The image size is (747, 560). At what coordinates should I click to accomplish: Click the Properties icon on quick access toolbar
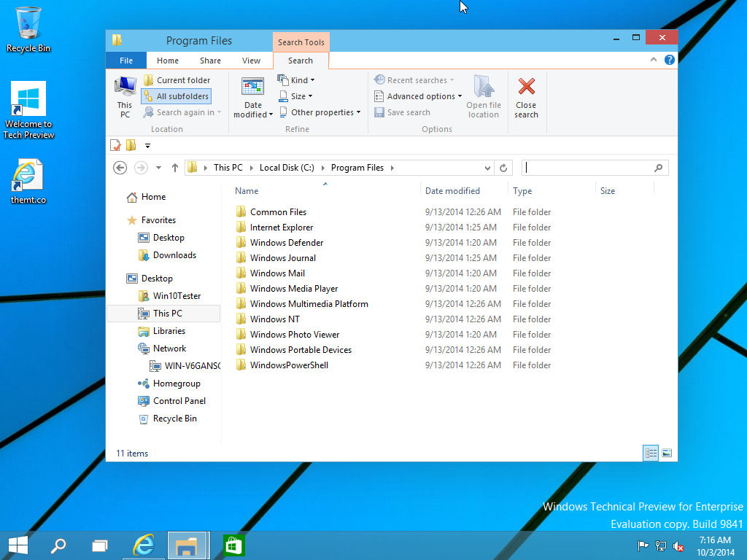[x=115, y=145]
